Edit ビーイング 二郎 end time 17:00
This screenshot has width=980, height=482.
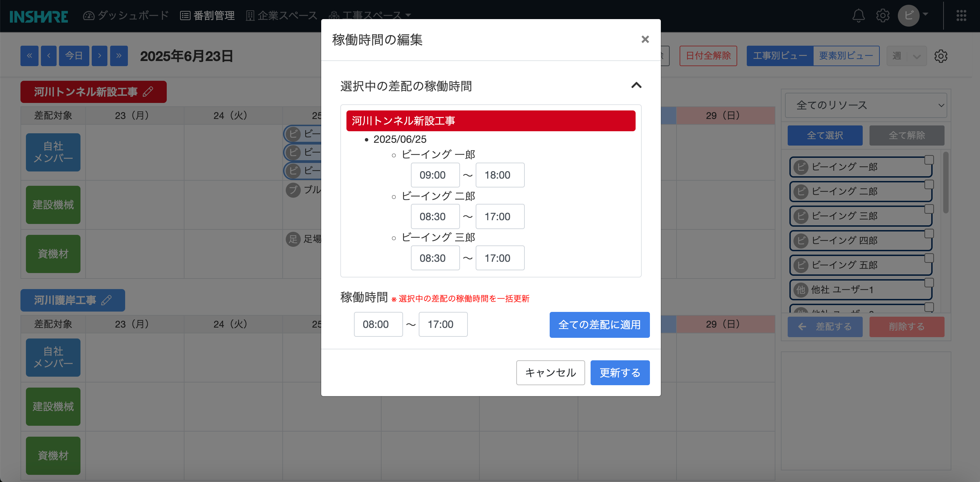[500, 216]
